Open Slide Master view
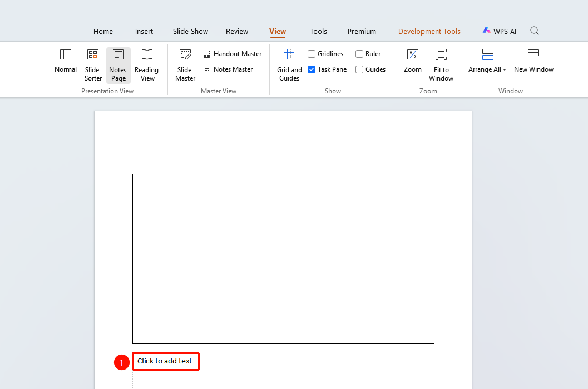588x389 pixels. point(185,65)
